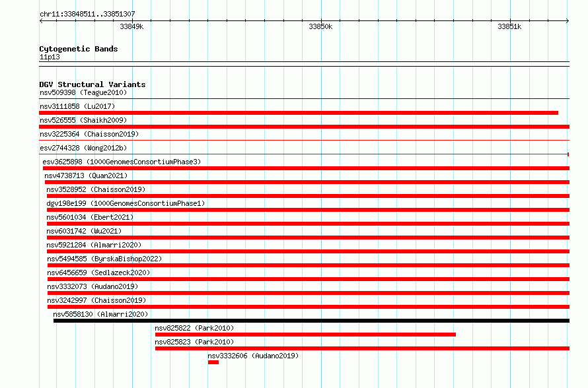Click the 33851k ruler label

[509, 26]
